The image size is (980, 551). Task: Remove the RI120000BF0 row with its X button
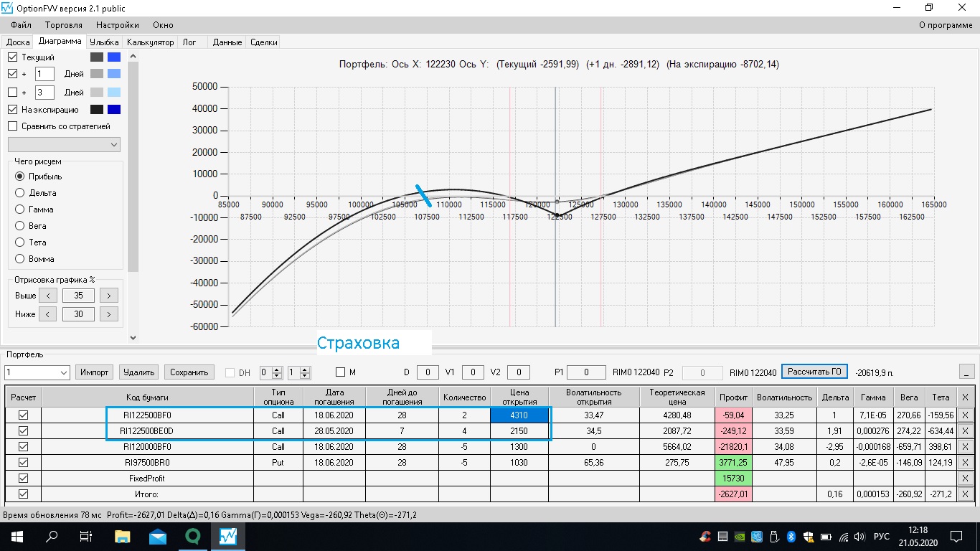coord(965,447)
